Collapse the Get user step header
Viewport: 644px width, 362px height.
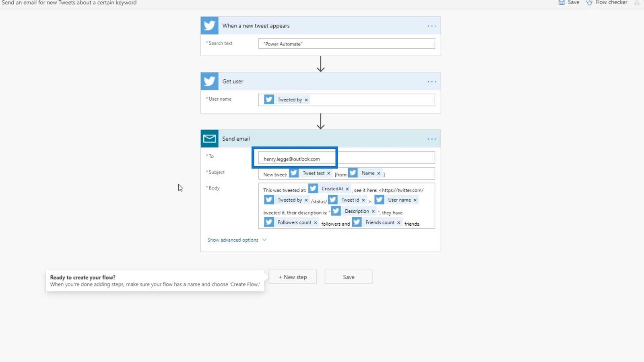pos(320,81)
